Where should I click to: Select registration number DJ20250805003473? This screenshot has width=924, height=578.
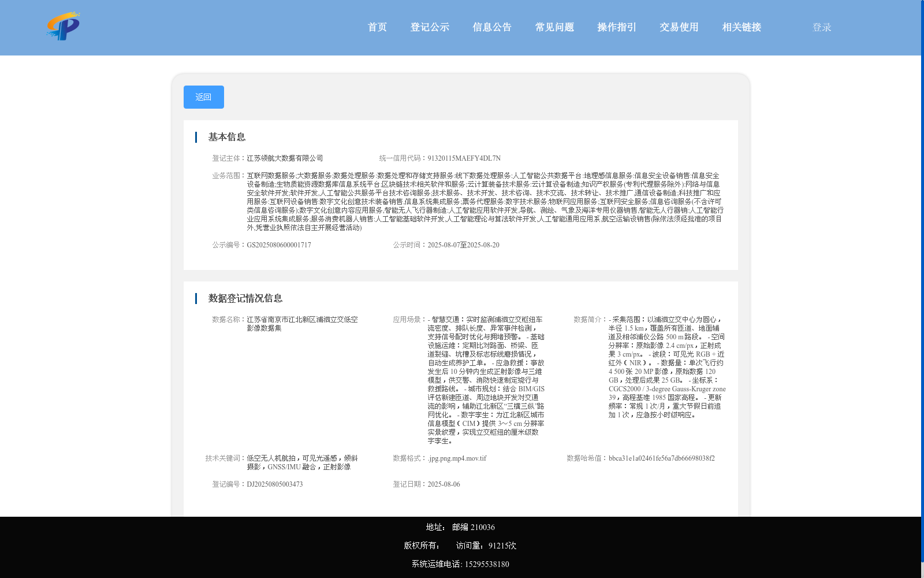click(x=275, y=484)
